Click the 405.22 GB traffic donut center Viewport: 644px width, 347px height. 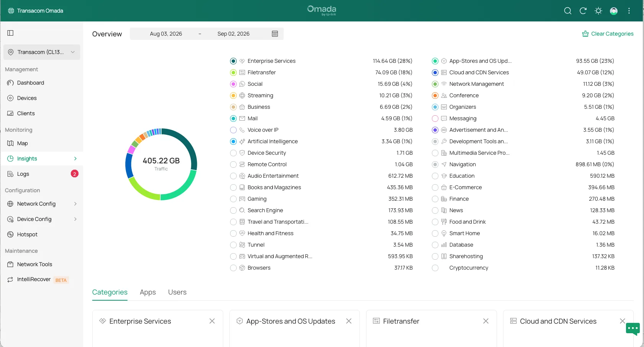click(x=161, y=164)
